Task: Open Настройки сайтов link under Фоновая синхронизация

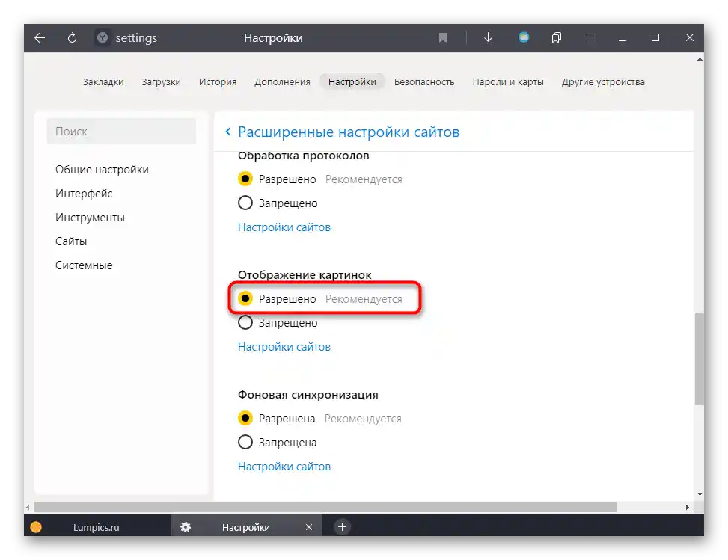Action: 284,467
